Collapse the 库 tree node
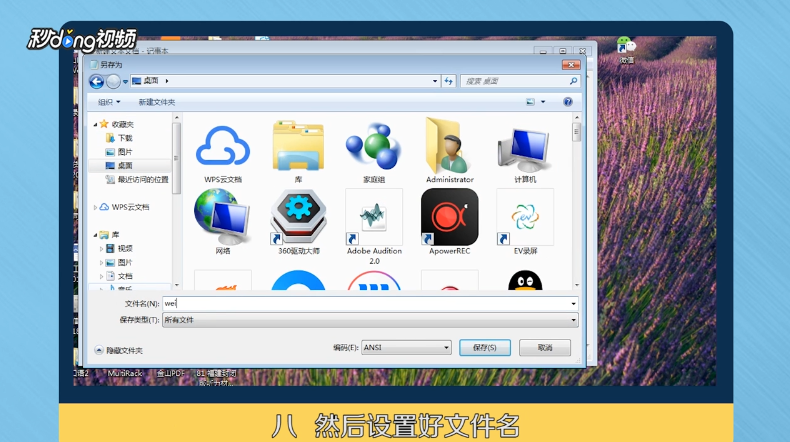This screenshot has width=790, height=442. 95,235
